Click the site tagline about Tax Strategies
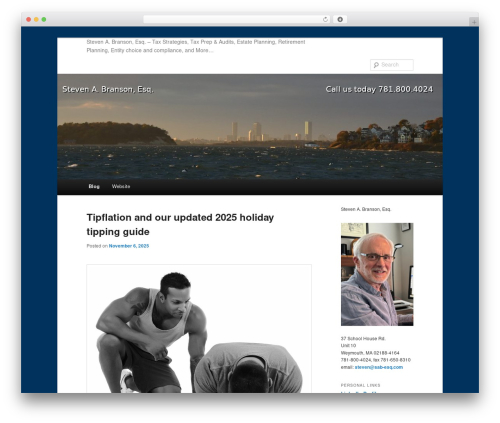The width and height of the screenshot is (500, 423). coord(196,46)
